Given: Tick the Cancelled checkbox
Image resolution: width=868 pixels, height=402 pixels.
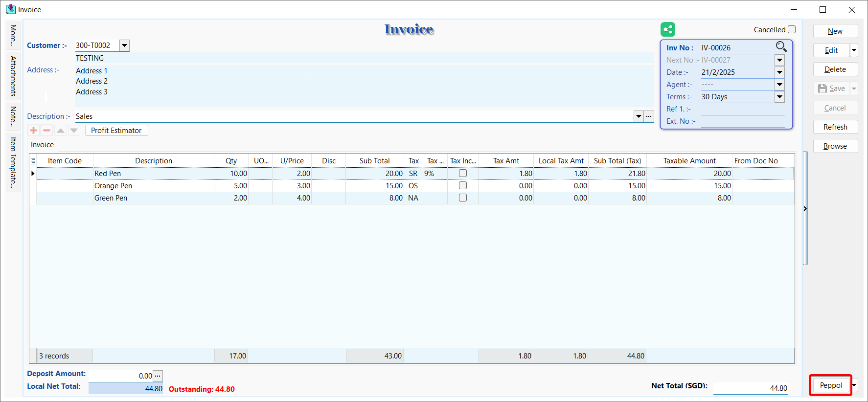Looking at the screenshot, I should coord(792,29).
